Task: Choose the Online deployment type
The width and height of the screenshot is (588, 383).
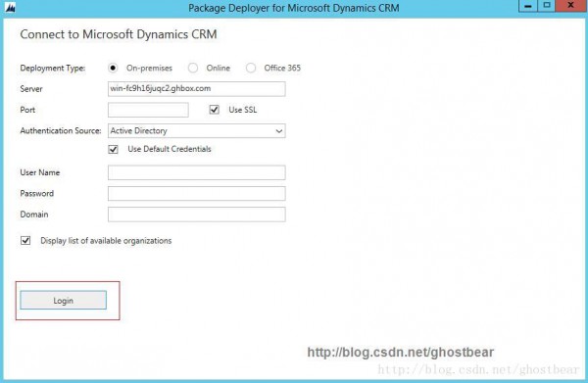Action: click(193, 68)
